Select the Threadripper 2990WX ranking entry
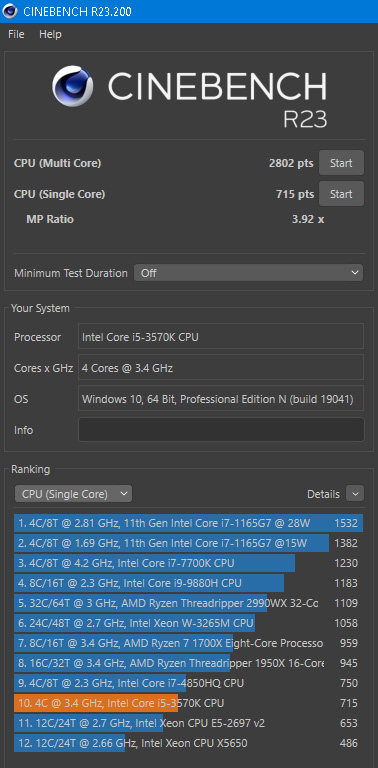 (189, 603)
